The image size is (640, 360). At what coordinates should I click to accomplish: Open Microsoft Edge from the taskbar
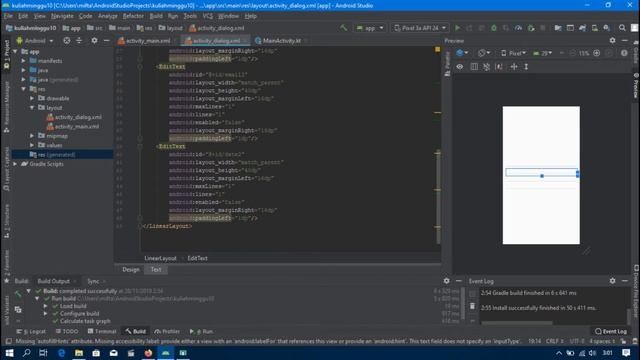62,353
